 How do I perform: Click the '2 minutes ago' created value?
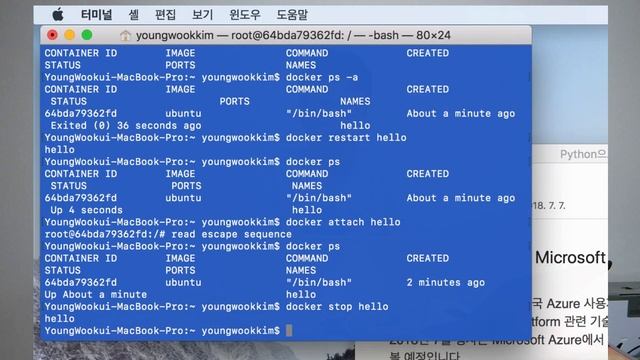pyautogui.click(x=446, y=282)
